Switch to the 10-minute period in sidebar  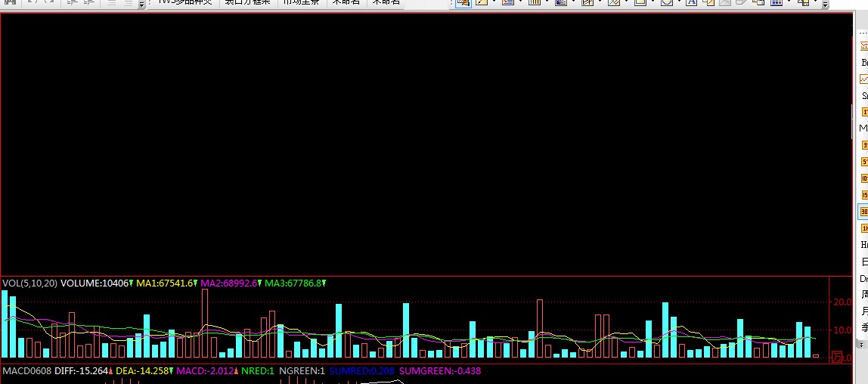(864, 178)
